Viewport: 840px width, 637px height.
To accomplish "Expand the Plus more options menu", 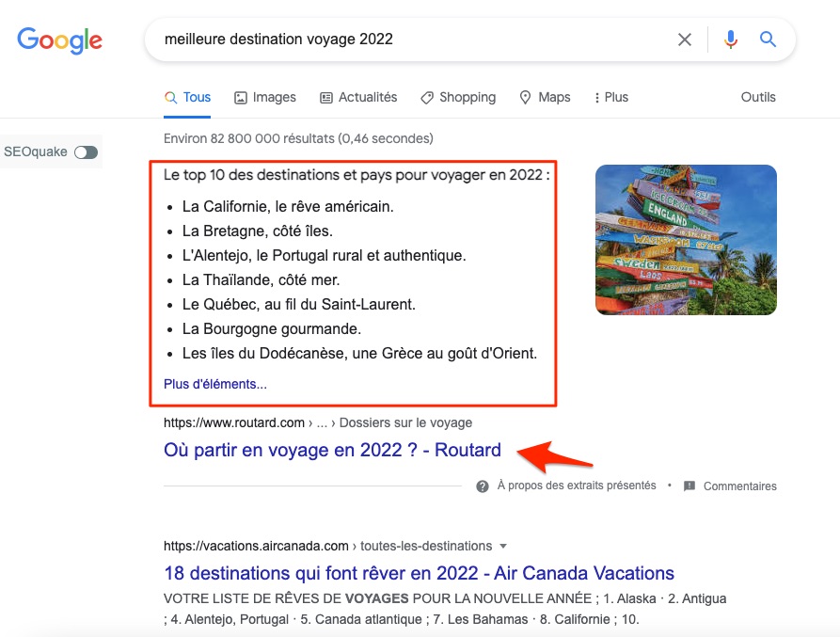I will click(610, 98).
